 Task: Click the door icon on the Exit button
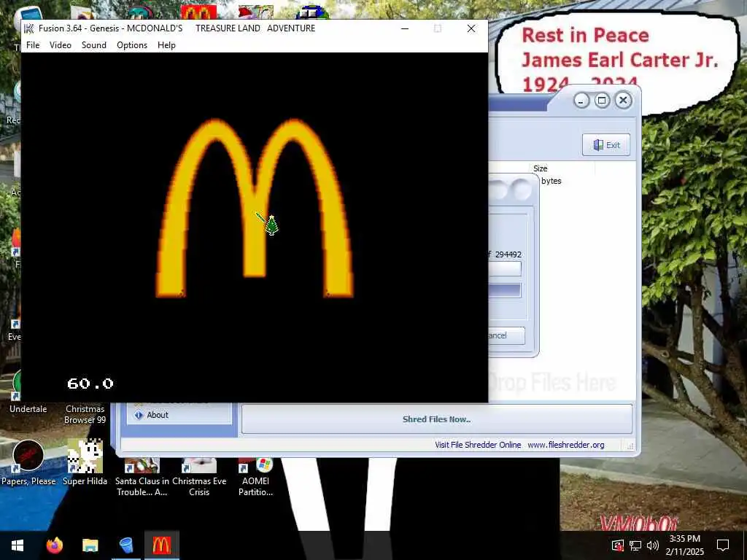598,145
